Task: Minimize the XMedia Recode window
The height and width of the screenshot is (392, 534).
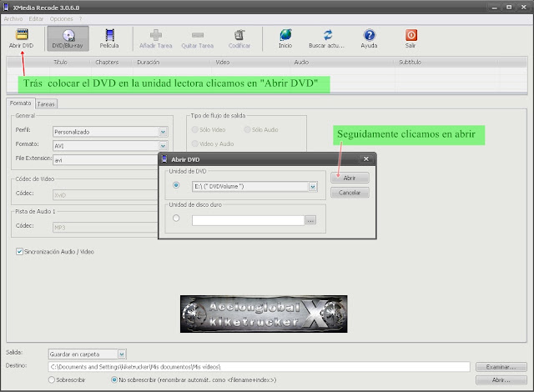Action: click(x=494, y=8)
